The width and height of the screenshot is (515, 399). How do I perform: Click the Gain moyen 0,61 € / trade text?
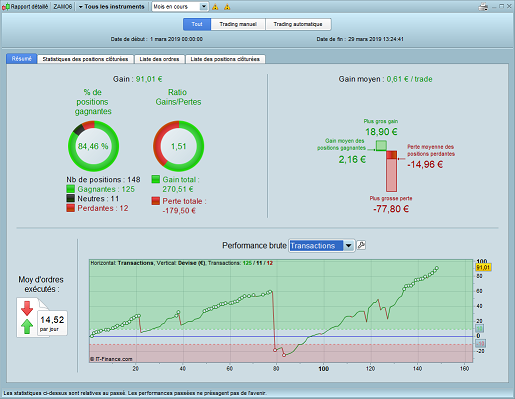pyautogui.click(x=385, y=79)
